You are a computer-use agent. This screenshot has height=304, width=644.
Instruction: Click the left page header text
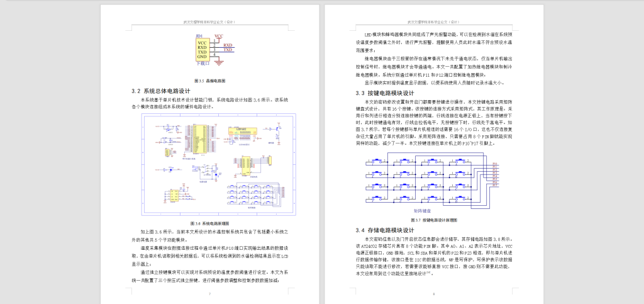(x=210, y=22)
